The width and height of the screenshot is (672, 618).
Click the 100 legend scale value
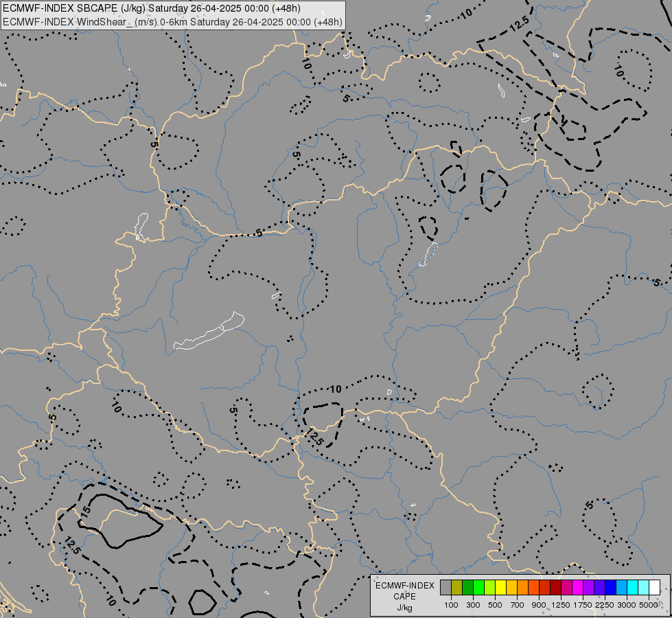pyautogui.click(x=451, y=605)
